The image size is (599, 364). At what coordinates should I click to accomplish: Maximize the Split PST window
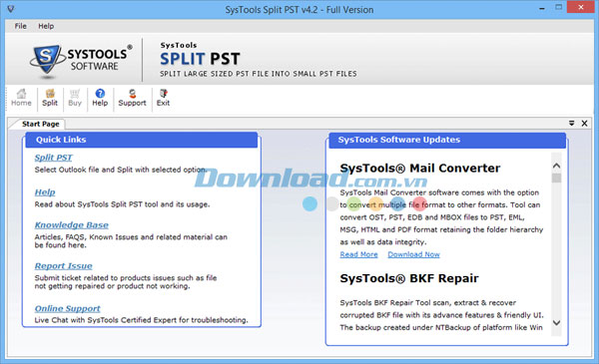pos(558,8)
